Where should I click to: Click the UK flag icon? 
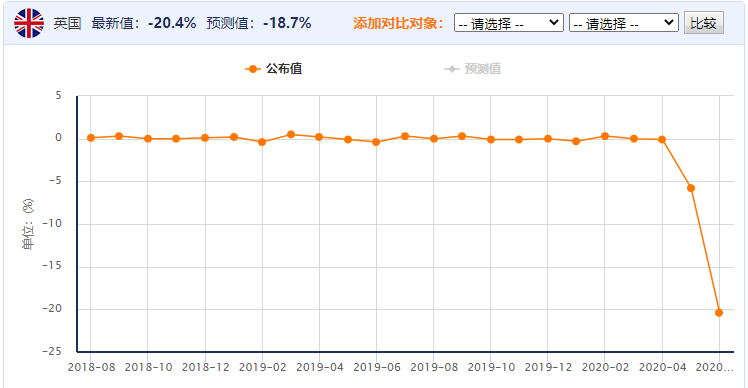pos(29,23)
